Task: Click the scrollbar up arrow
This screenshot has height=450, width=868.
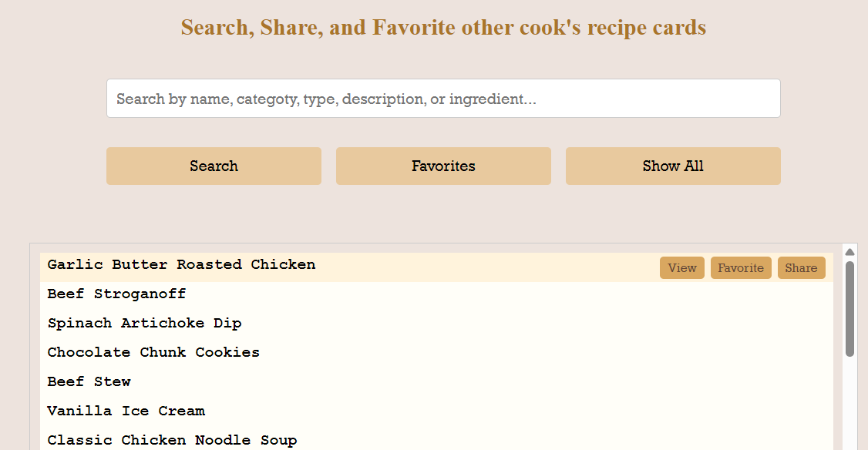Action: click(849, 250)
